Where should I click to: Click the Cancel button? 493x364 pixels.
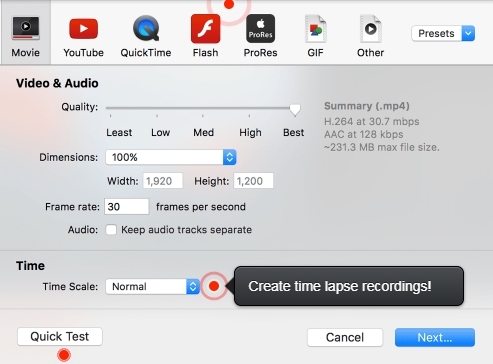click(x=345, y=338)
